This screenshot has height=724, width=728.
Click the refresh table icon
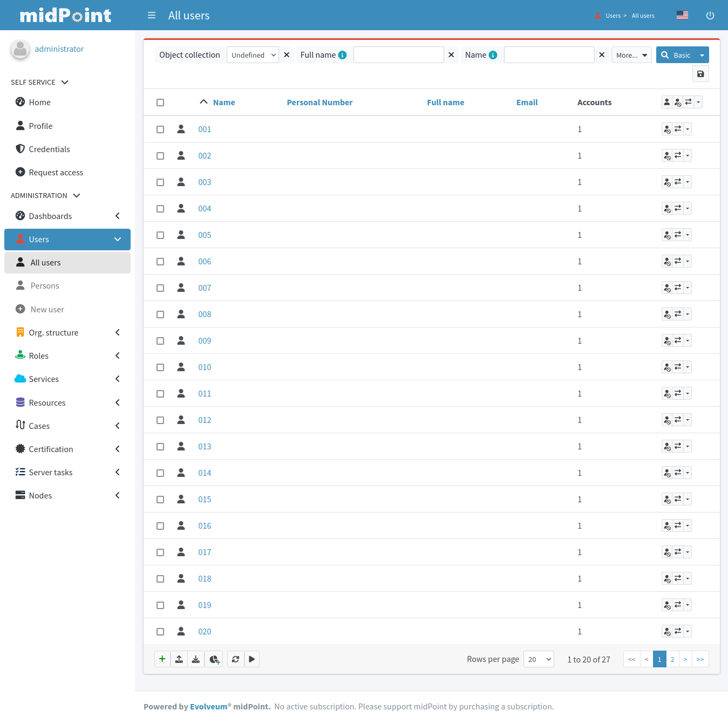pyautogui.click(x=235, y=659)
